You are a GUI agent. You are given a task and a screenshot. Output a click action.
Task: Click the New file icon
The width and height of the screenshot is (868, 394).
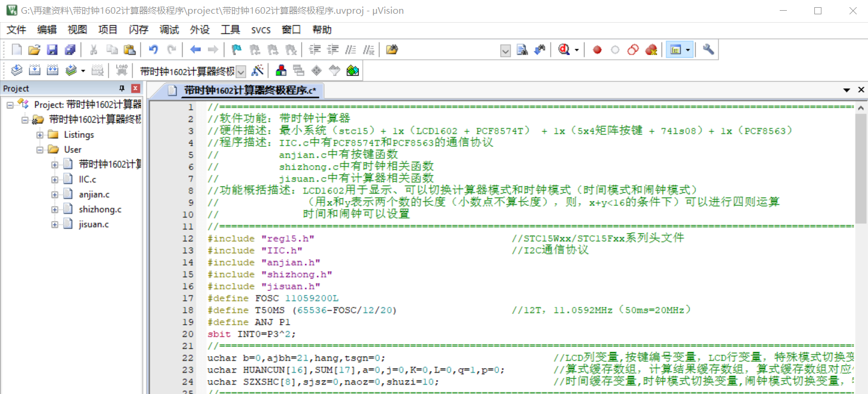coord(17,50)
